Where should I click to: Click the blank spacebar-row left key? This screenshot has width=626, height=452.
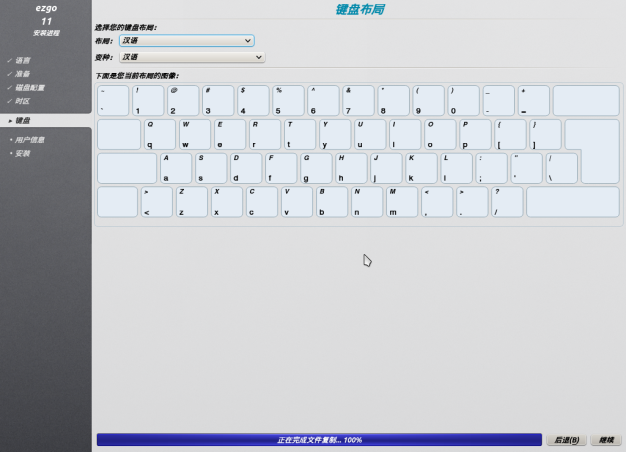click(x=117, y=202)
